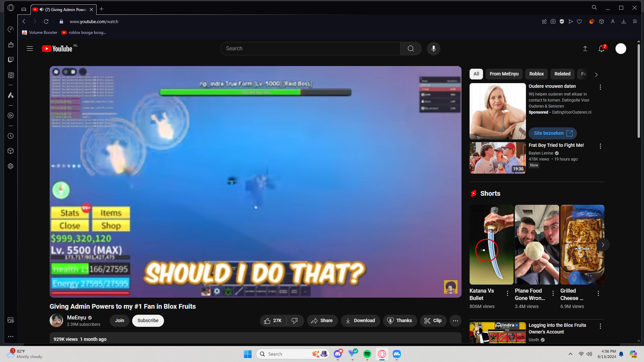Screen dimensions: 644x362
Task: Open Discord from the taskbar
Action: 338,354
